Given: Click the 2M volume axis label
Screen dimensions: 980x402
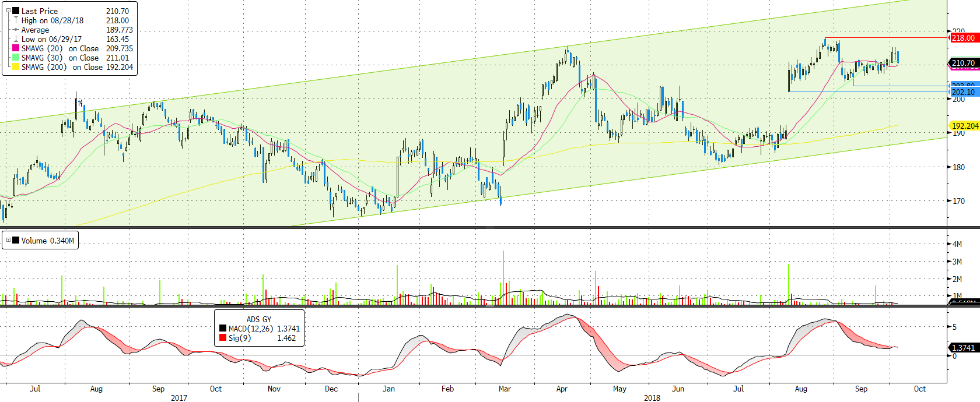Looking at the screenshot, I should (957, 279).
